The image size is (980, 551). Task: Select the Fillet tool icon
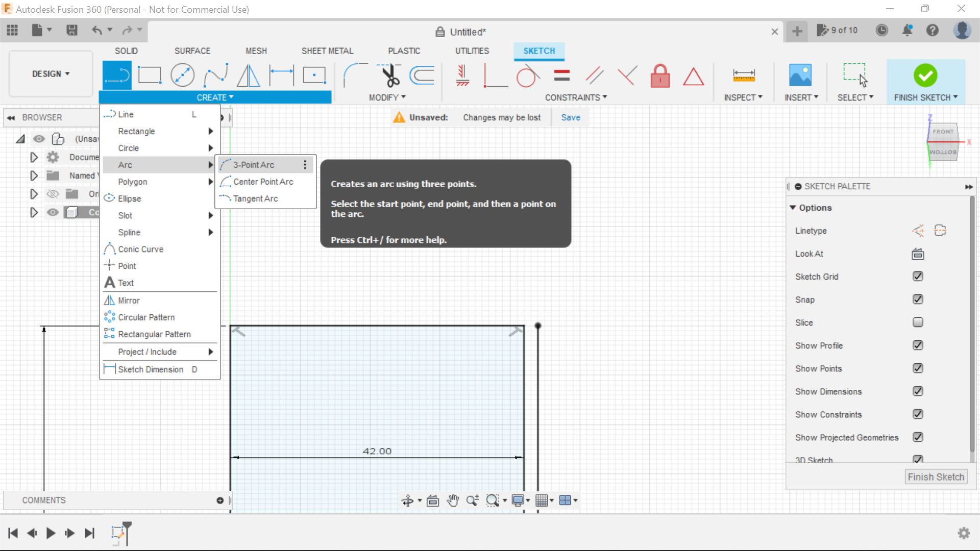click(x=355, y=76)
